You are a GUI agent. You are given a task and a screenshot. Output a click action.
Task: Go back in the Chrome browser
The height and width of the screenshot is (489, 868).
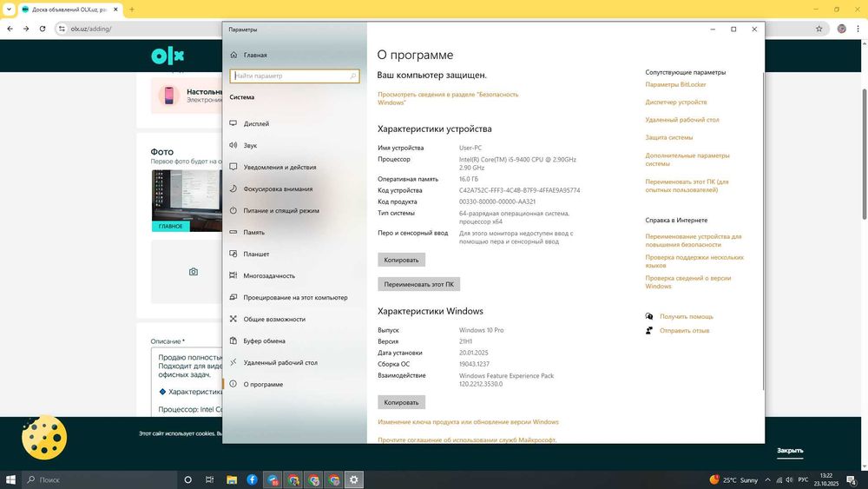tap(10, 29)
